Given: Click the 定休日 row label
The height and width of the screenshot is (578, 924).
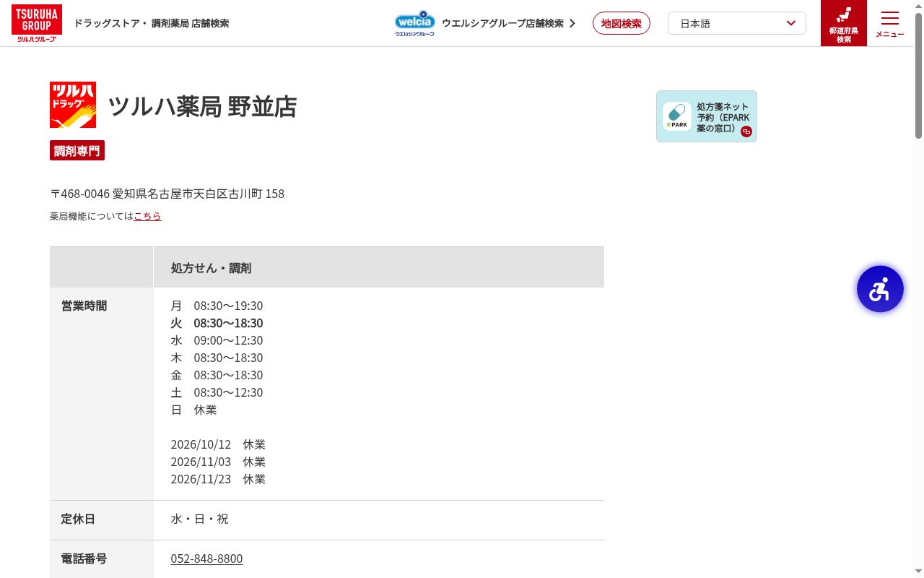Looking at the screenshot, I should 79,519.
